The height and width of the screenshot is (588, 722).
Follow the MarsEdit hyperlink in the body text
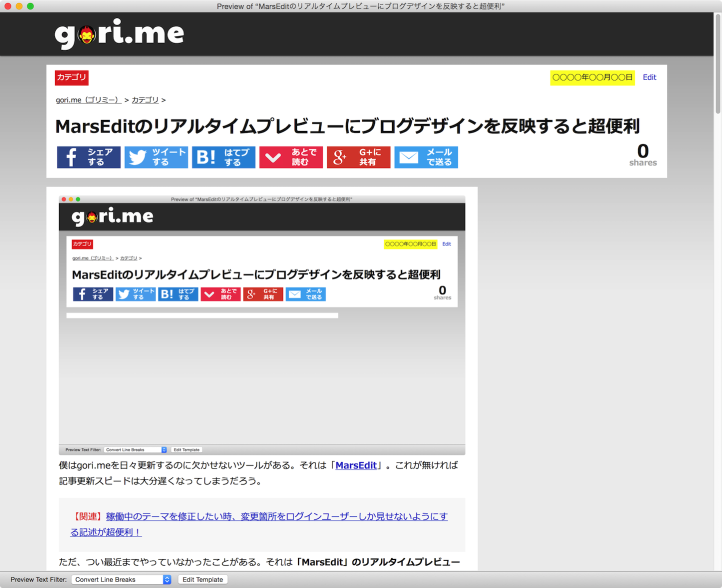pyautogui.click(x=356, y=465)
